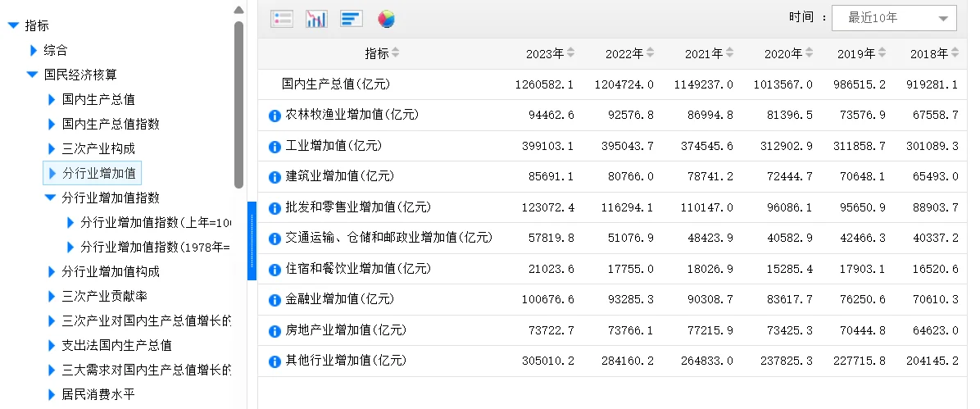The width and height of the screenshot is (980, 409).
Task: Open 分行业增加值指数(上年=100) item
Action: tap(157, 223)
